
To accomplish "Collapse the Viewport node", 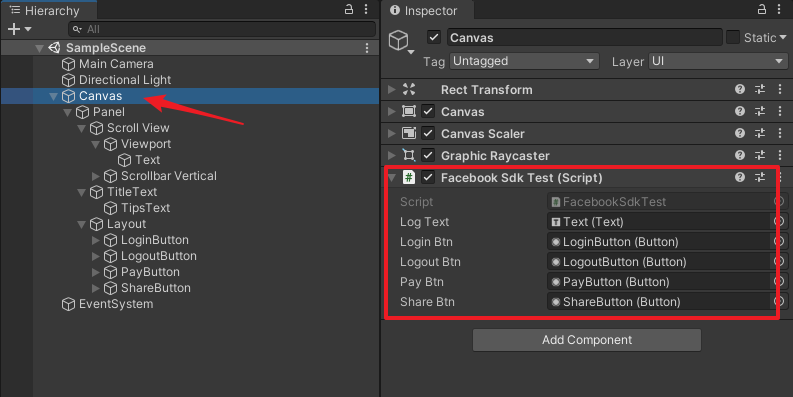I will coord(96,144).
